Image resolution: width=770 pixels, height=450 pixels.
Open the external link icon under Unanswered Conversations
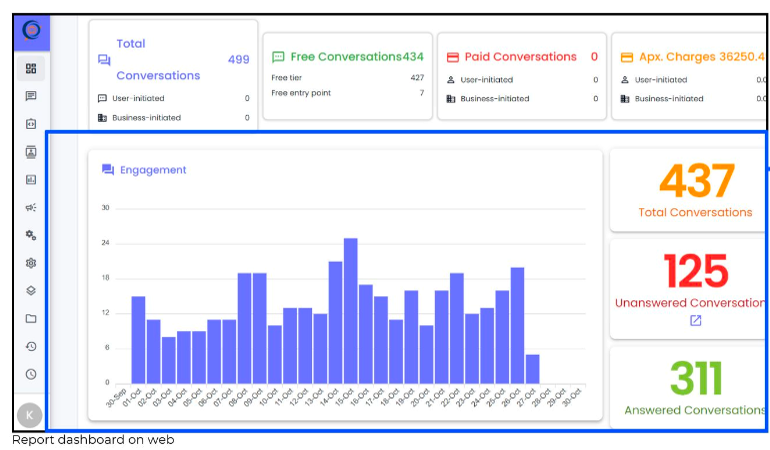coord(696,320)
